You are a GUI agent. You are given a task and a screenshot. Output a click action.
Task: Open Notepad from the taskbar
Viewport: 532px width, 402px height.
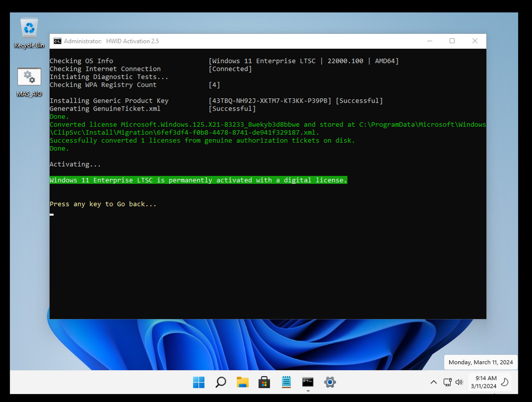pyautogui.click(x=286, y=382)
